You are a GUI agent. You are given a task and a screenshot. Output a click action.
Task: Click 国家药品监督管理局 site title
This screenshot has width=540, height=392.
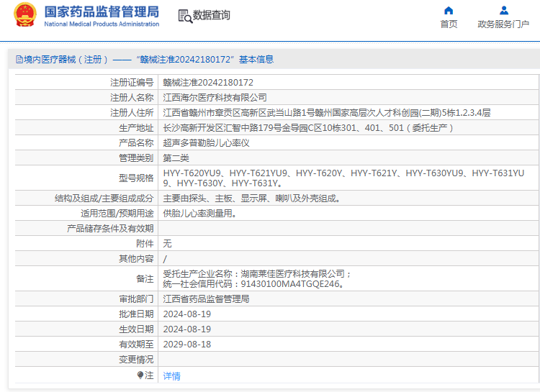(102, 12)
